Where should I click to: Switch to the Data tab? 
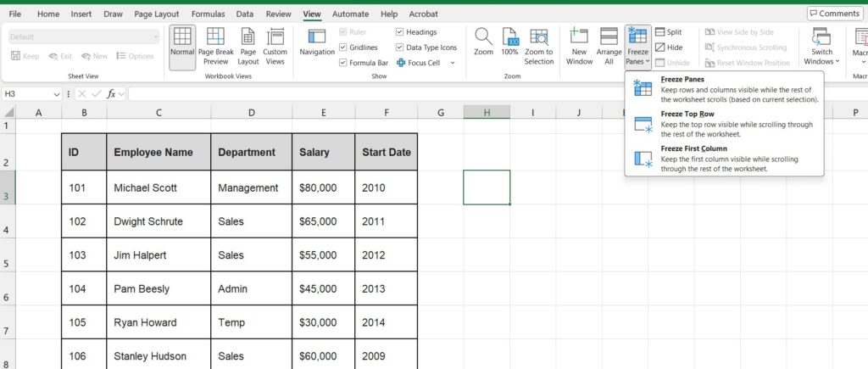(245, 14)
